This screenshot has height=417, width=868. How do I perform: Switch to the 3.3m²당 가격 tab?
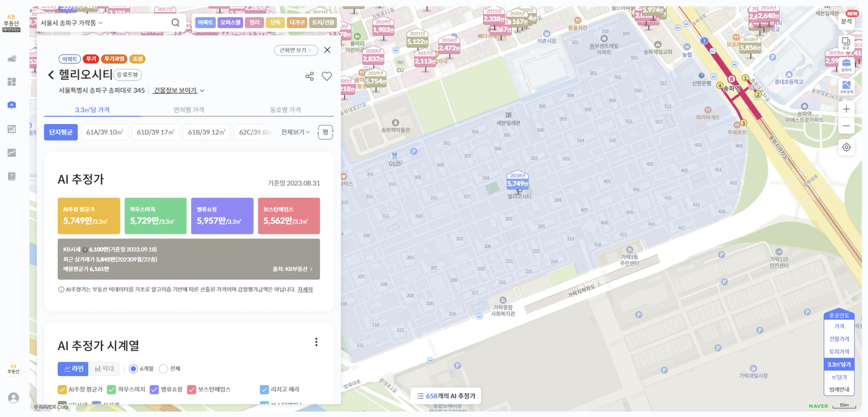click(x=92, y=110)
